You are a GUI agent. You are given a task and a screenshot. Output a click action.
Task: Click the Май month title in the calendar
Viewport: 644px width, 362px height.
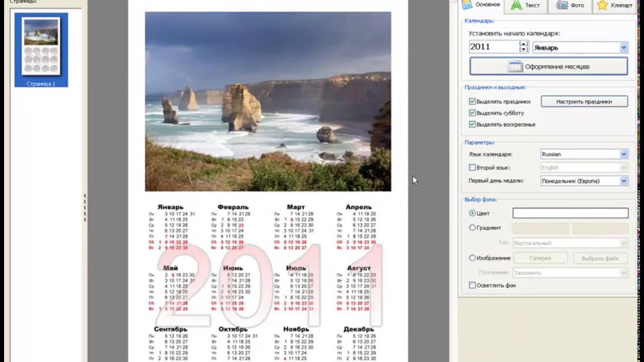coord(171,268)
